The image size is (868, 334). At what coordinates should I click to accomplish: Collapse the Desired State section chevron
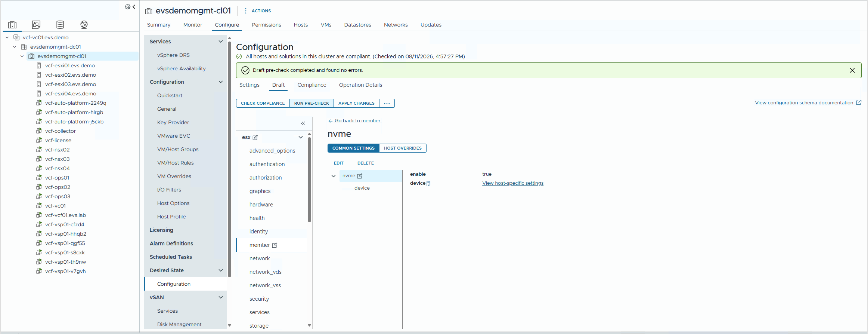221,270
